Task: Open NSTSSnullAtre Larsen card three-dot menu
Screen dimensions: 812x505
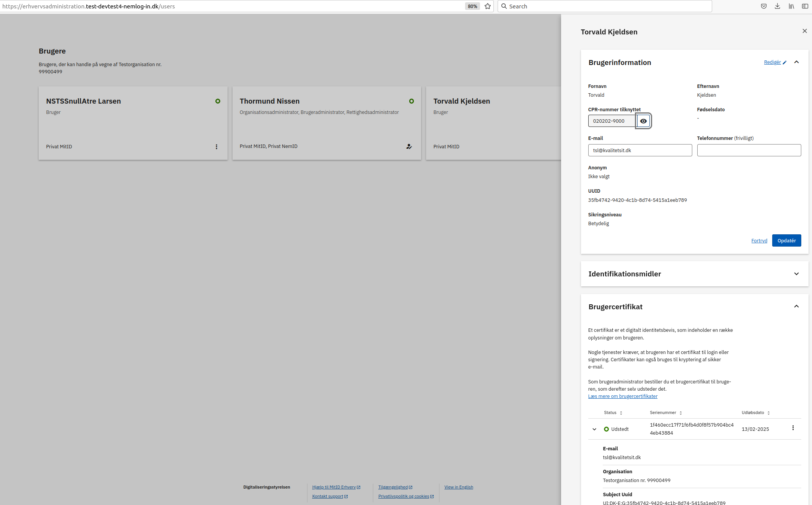Action: click(x=216, y=147)
